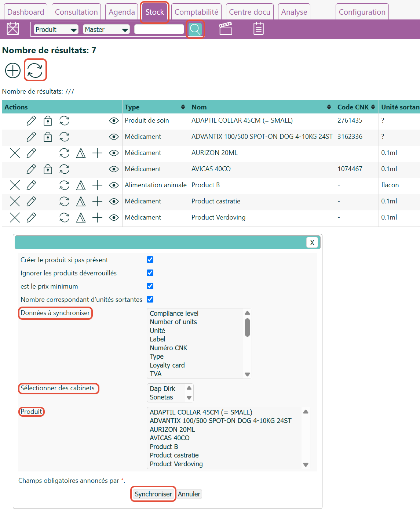View ADAPTIL COLLAR with eye icon
Image resolution: width=420 pixels, height=521 pixels.
tap(114, 121)
